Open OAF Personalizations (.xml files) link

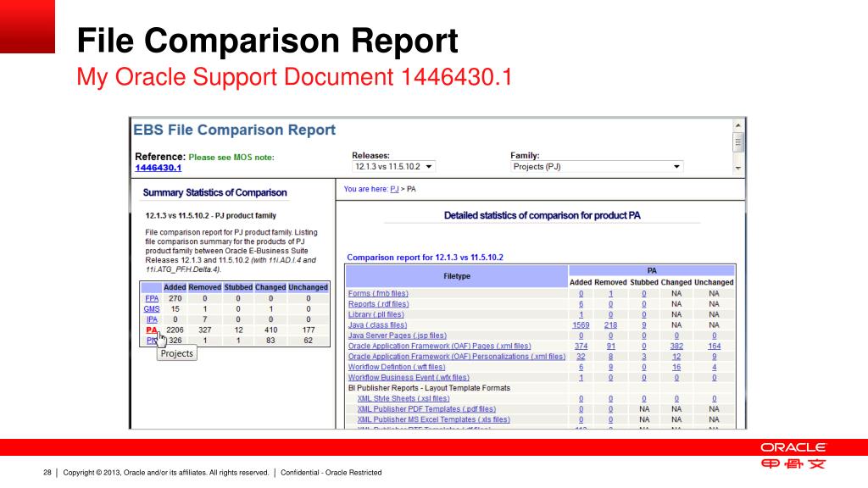[x=457, y=357]
